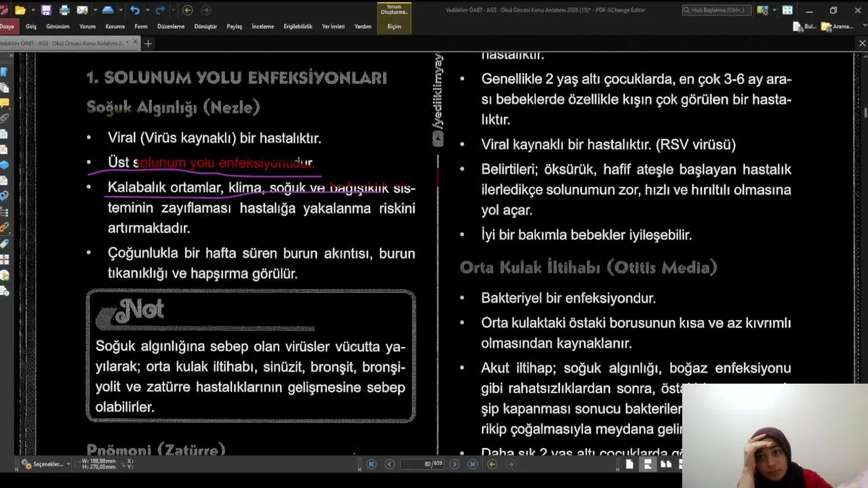Open the Dosya menu
The image size is (868, 488).
click(x=7, y=26)
